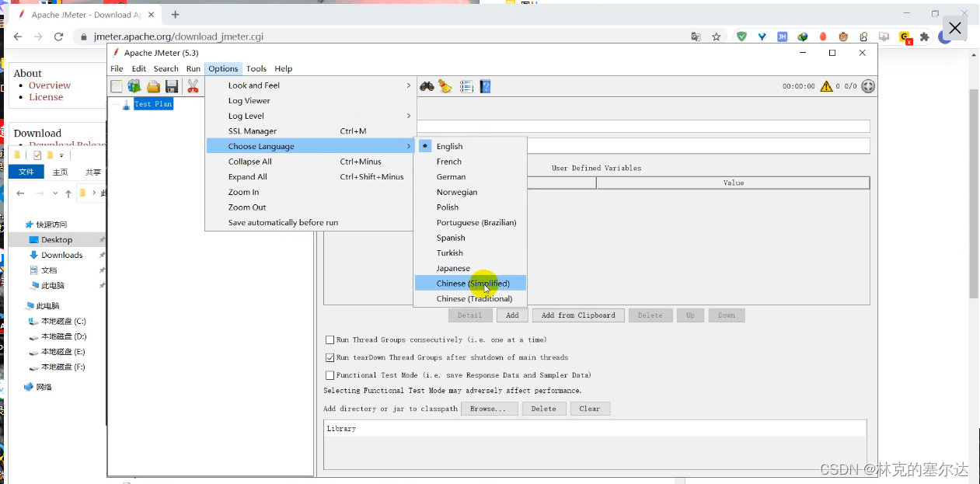Click the Search binoculars toolbar icon
980x484 pixels.
pyautogui.click(x=427, y=86)
